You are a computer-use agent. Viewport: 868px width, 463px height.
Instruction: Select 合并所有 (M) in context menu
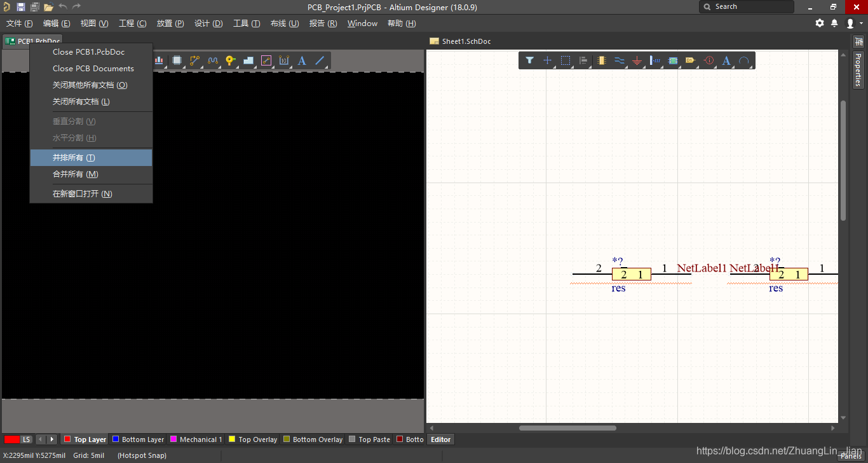[x=92, y=174]
